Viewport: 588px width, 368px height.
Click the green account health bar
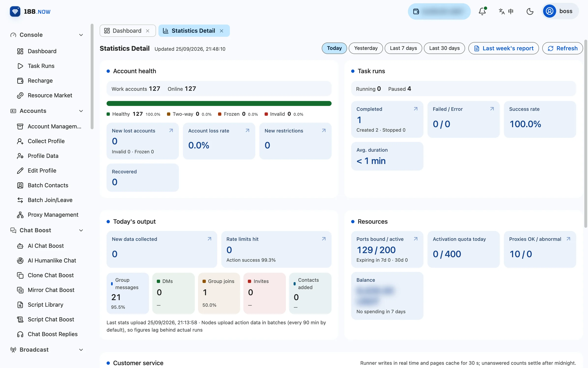[219, 103]
